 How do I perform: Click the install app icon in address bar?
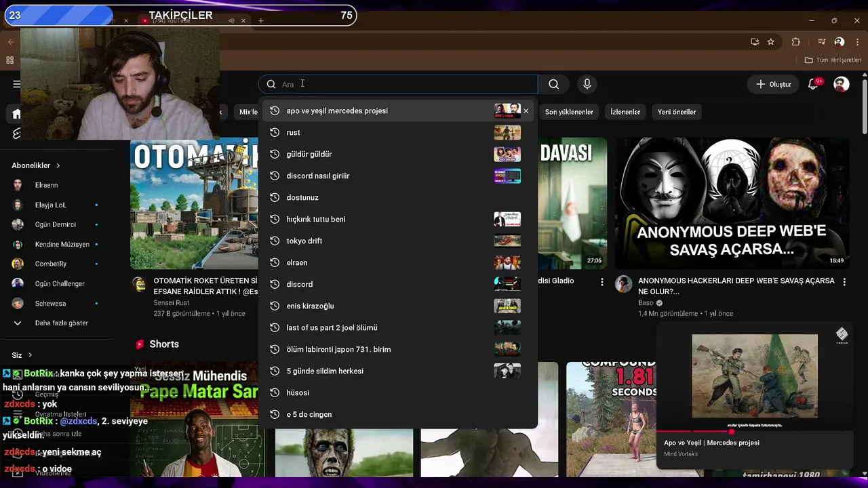point(755,41)
